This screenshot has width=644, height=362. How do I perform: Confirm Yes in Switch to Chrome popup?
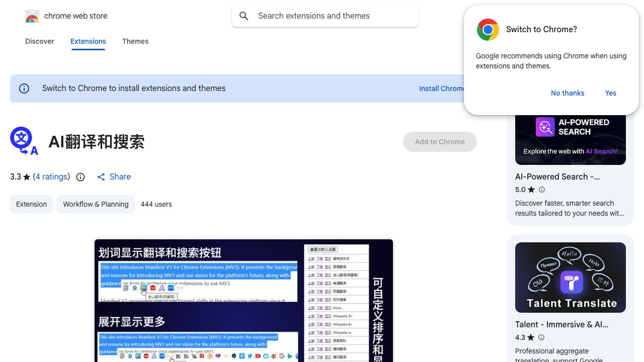pos(611,93)
